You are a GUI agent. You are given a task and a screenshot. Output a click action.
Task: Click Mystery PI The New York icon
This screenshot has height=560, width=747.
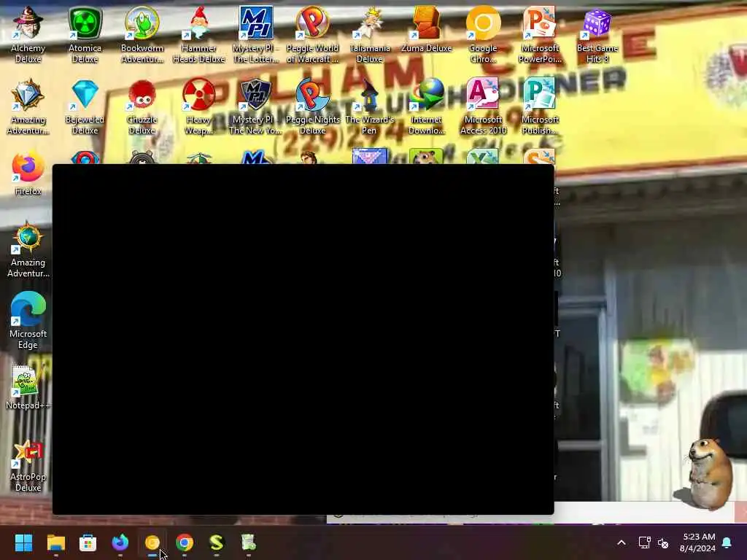click(256, 106)
